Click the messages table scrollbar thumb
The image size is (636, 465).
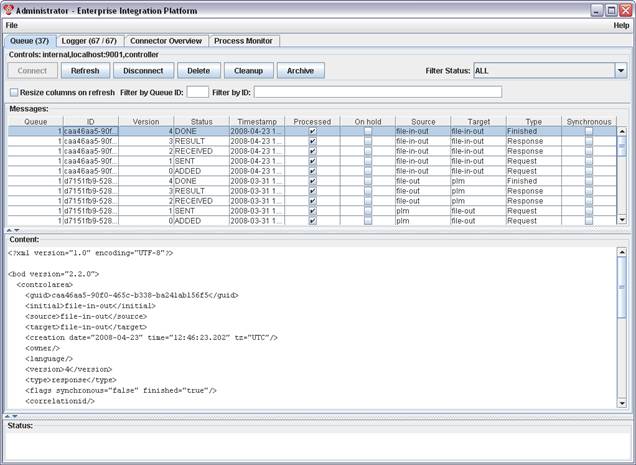tap(621, 146)
